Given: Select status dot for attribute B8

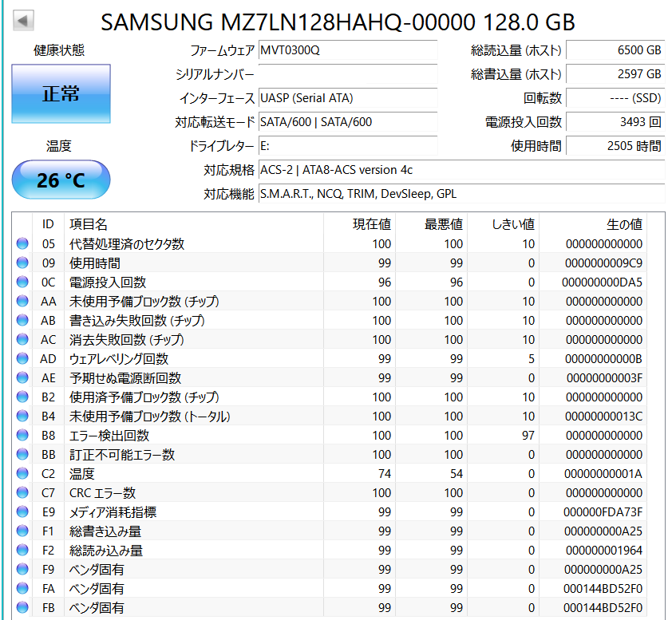Looking at the screenshot, I should point(22,435).
